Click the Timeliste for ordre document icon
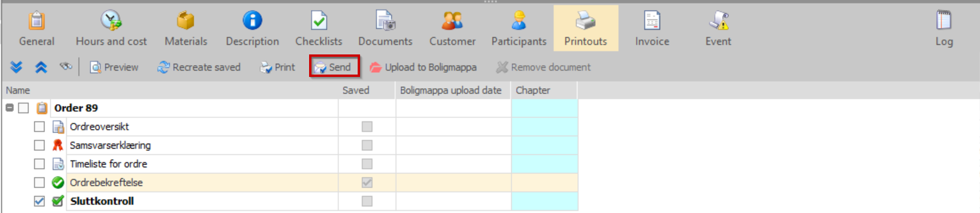 point(58,164)
